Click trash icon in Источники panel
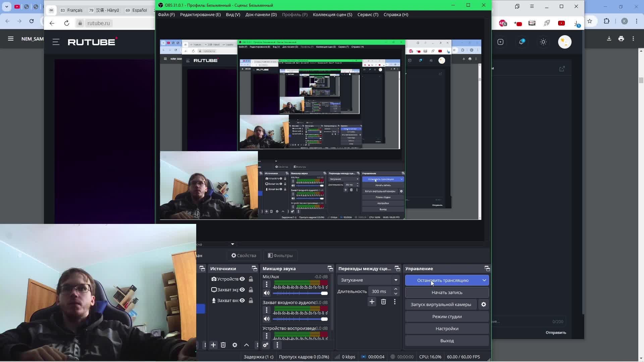 [223, 345]
